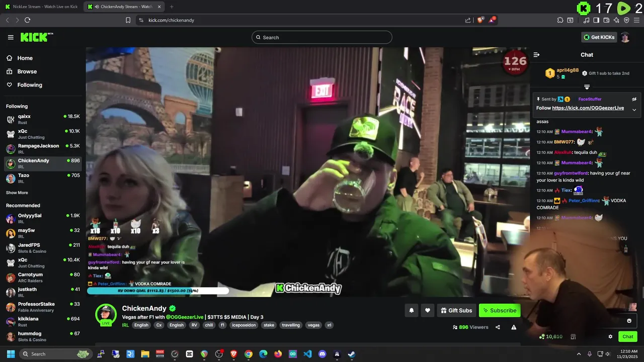644x362 pixels.
Task: Open the Brave VPN shield icon
Action: 626,20
